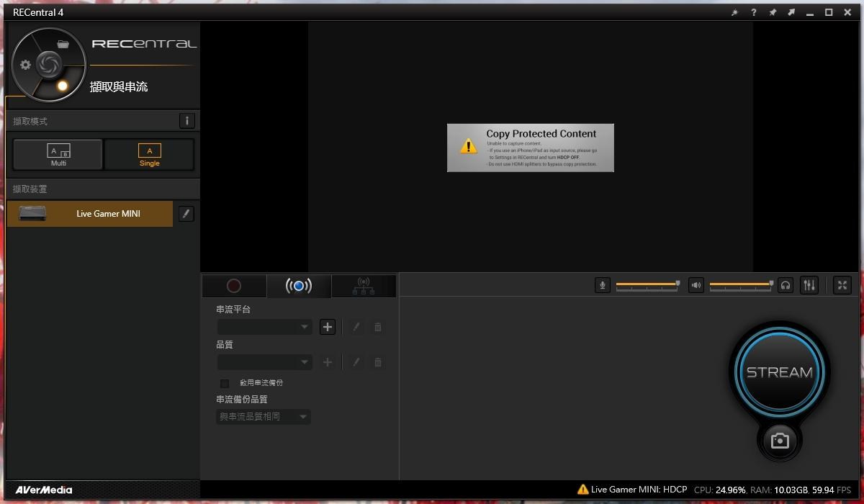Click the capture mode info icon

coord(186,121)
